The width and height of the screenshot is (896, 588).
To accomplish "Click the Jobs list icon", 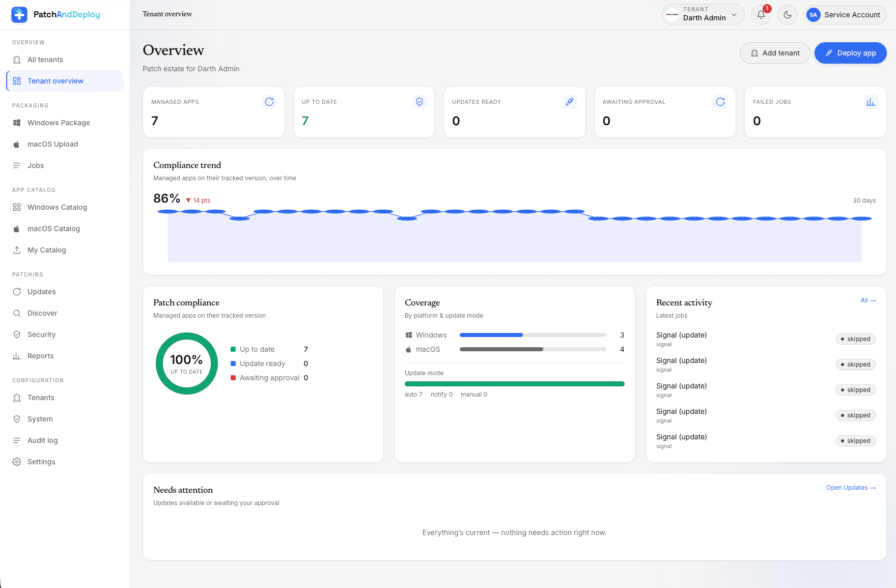I will (x=17, y=165).
